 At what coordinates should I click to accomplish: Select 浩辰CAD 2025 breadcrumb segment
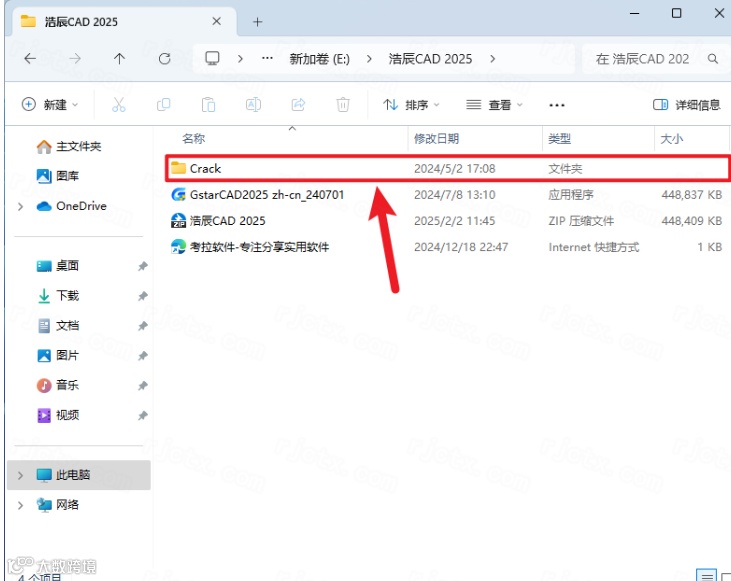(430, 59)
